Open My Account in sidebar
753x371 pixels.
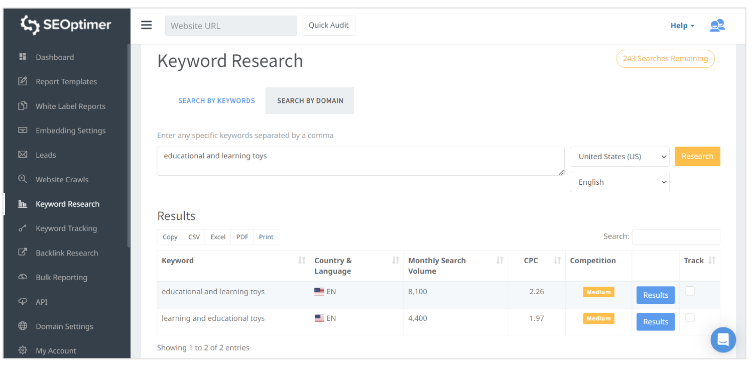click(x=56, y=351)
